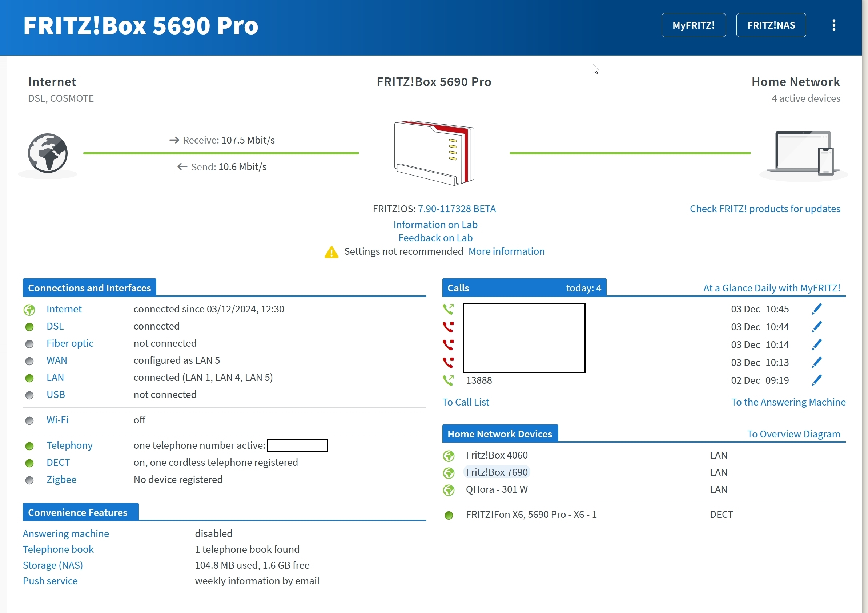Open the USB link
This screenshot has width=868, height=613.
pos(56,395)
